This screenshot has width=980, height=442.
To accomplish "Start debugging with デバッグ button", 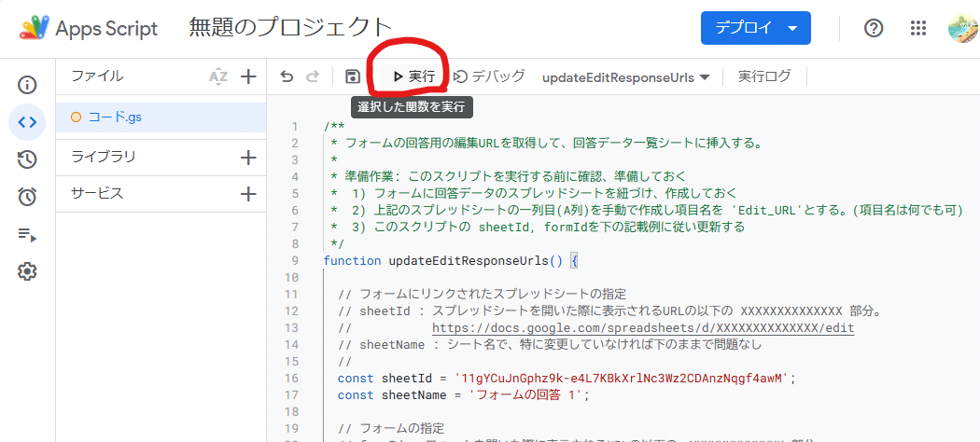I will (489, 76).
